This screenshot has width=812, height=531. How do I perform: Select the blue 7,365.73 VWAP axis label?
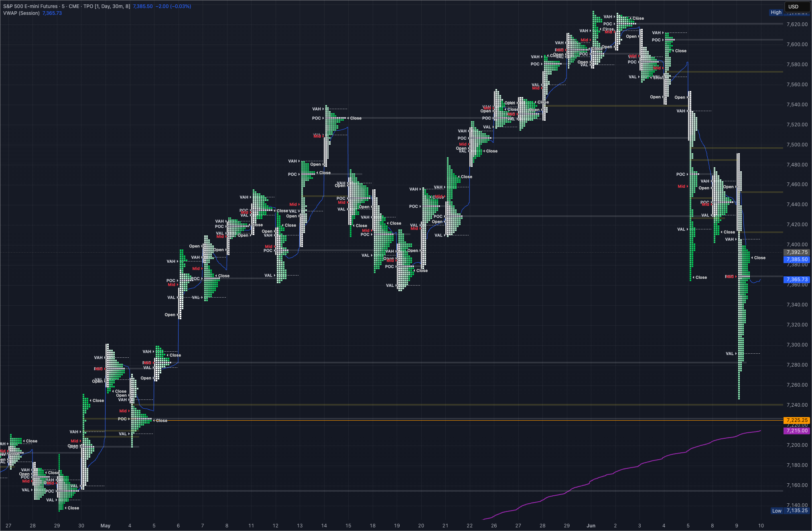click(797, 280)
